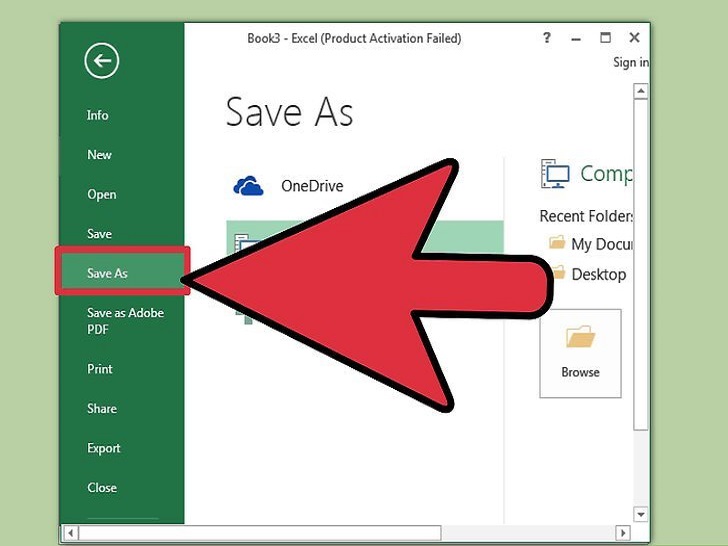
Task: Maximize the Excel window
Action: (605, 38)
